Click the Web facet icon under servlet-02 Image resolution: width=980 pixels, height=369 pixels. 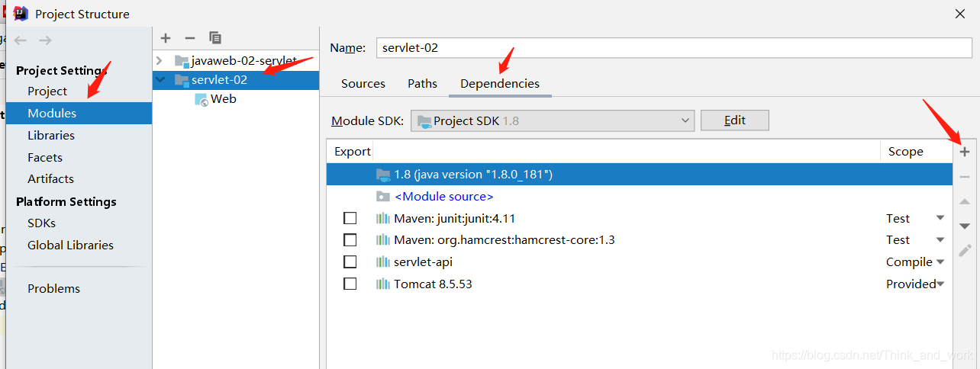(x=201, y=99)
